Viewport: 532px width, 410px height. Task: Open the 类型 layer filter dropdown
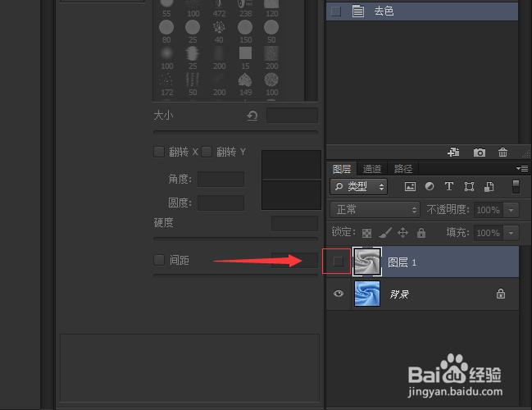[x=358, y=186]
